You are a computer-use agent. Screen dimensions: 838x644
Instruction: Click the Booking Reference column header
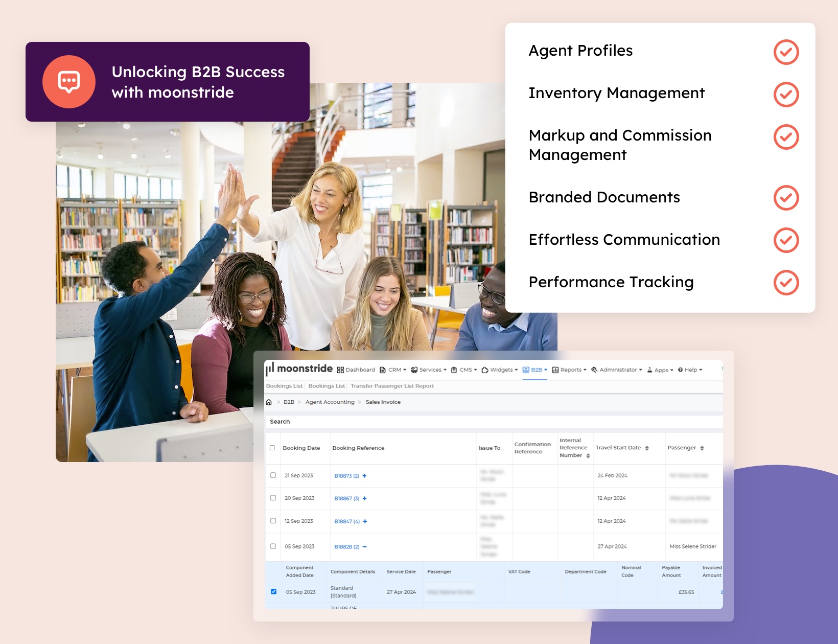[358, 448]
